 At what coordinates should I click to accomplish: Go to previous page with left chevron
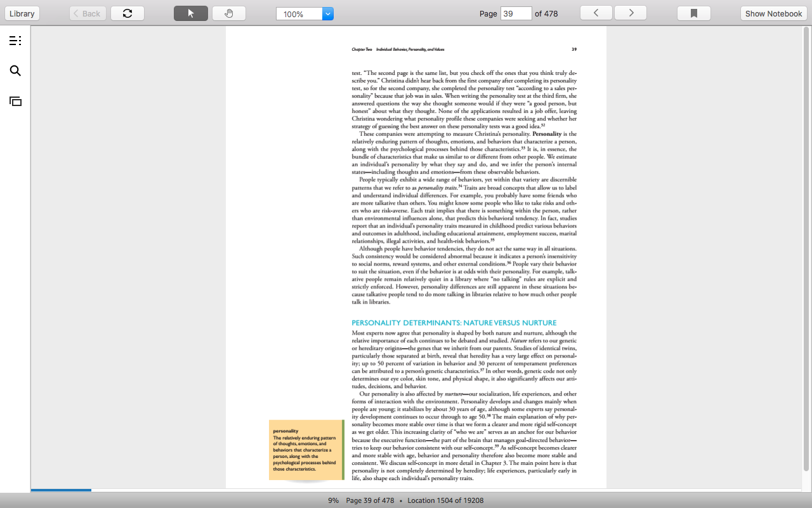pyautogui.click(x=596, y=13)
